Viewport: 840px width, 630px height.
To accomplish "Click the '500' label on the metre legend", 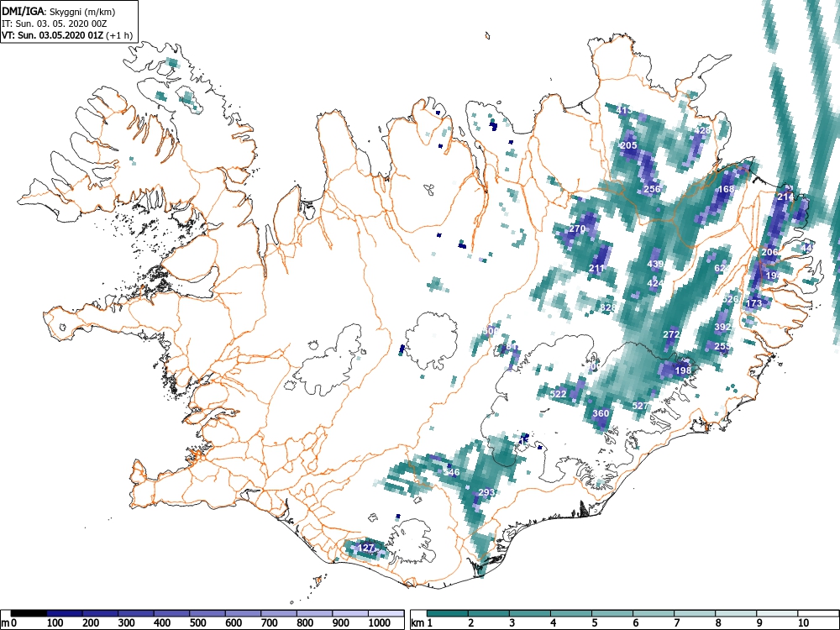I will pos(197,623).
